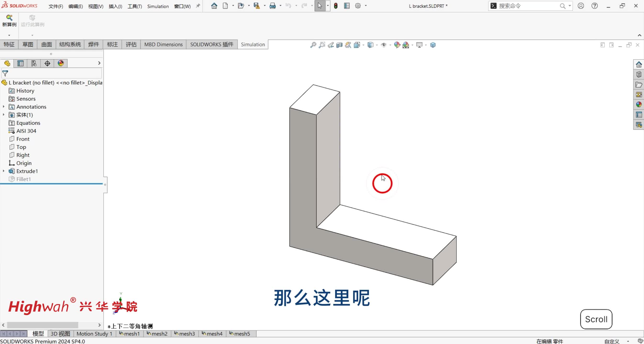
Task: Open the 工具(T) menu
Action: click(x=134, y=6)
